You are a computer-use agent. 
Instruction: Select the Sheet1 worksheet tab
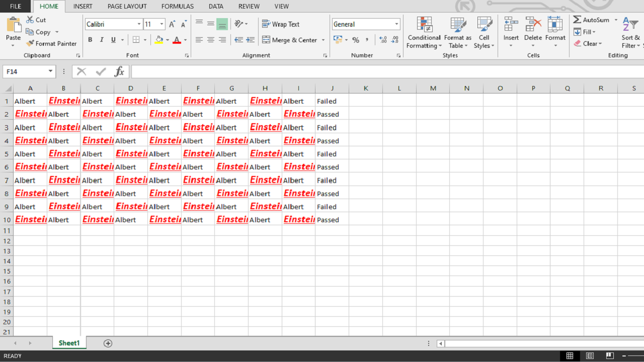point(69,343)
